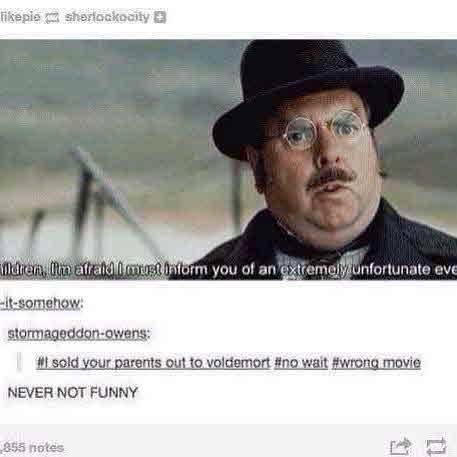Click the NEVER NOT FUNNY comment text
457x457 pixels.
coord(73,392)
